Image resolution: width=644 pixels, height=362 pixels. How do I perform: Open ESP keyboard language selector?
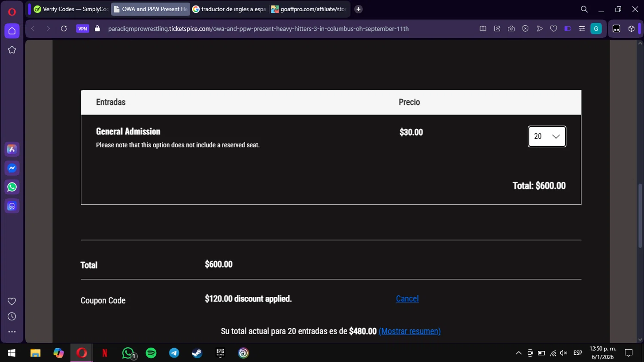tap(578, 353)
